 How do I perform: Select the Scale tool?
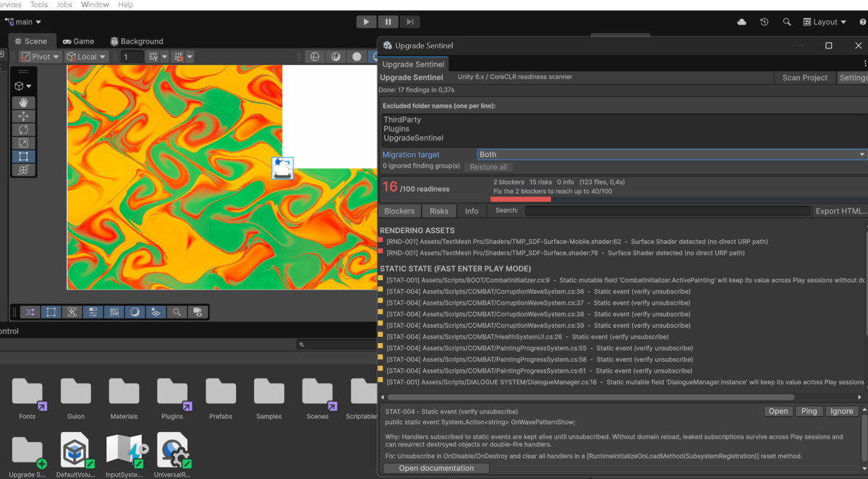(x=23, y=143)
